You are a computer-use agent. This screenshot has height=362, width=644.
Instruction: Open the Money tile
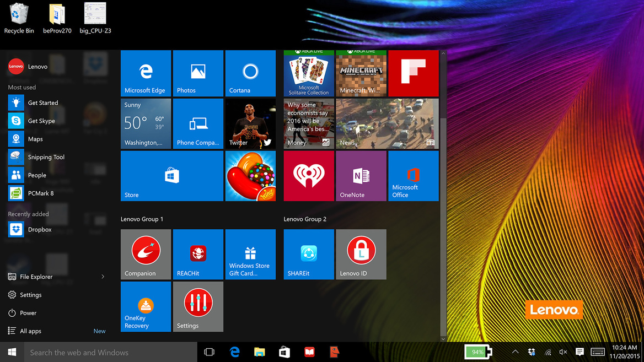coord(309,123)
